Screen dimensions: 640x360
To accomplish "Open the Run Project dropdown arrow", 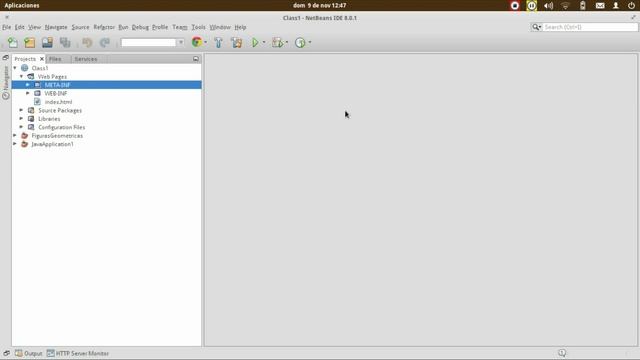I will [264, 42].
